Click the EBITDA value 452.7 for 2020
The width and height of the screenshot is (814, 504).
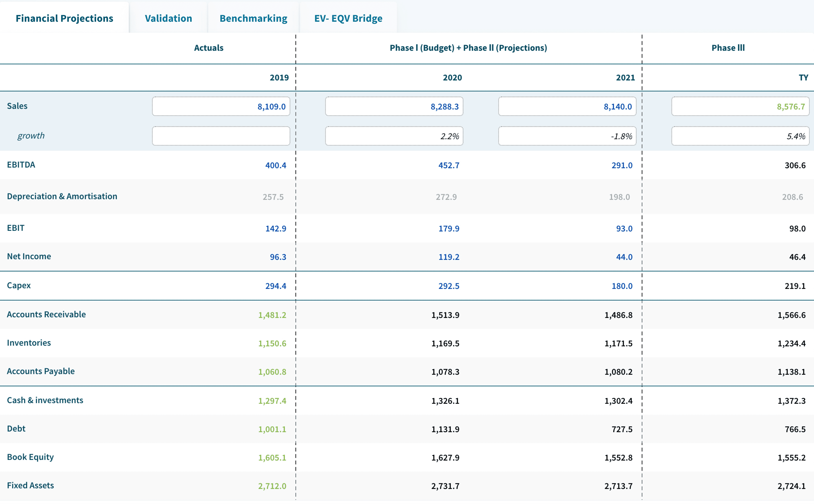coord(449,165)
